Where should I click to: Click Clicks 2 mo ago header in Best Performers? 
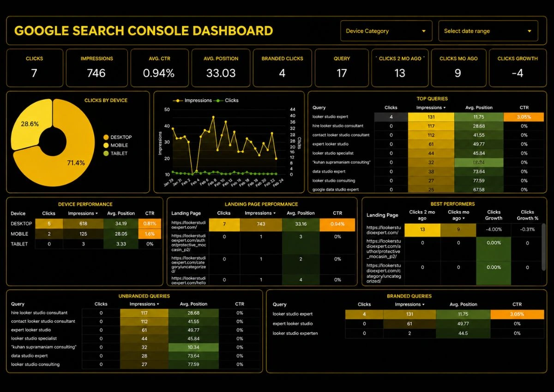pyautogui.click(x=422, y=215)
